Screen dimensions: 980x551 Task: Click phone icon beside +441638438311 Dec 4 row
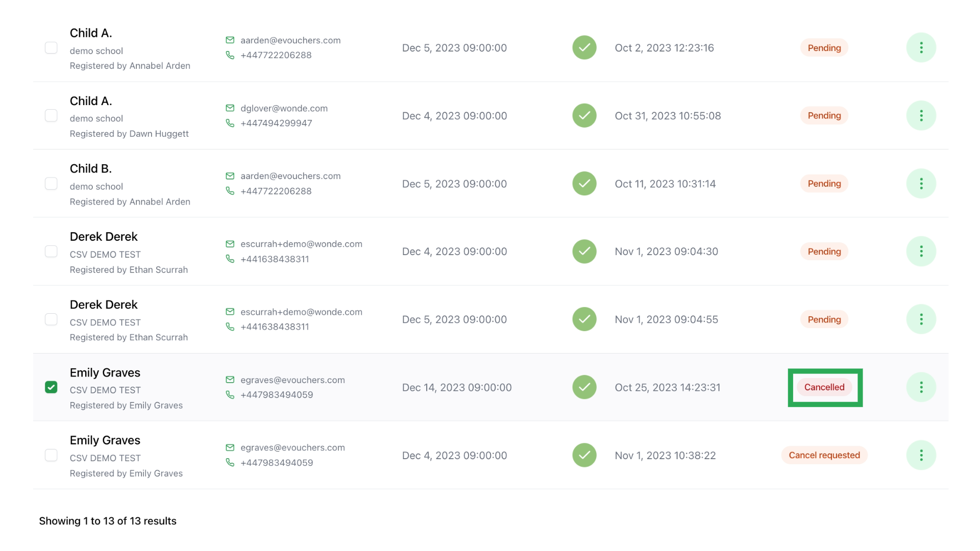(230, 259)
